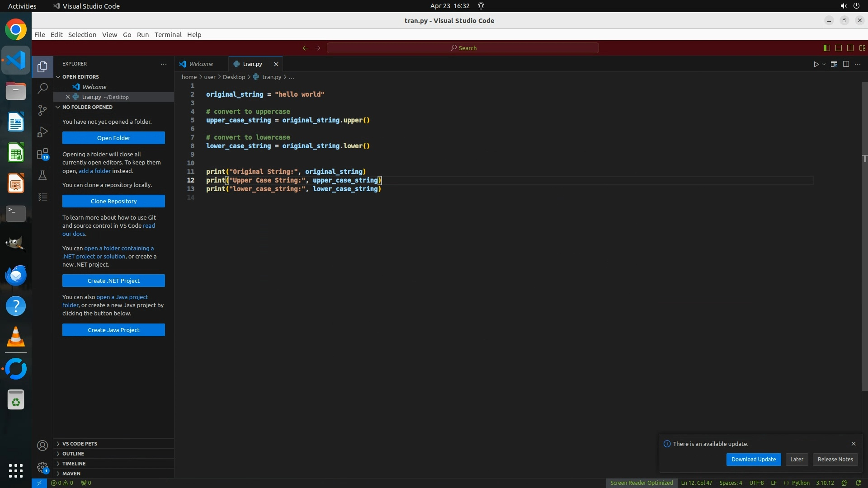Open the Search view in activity bar
868x488 pixels.
tap(42, 89)
